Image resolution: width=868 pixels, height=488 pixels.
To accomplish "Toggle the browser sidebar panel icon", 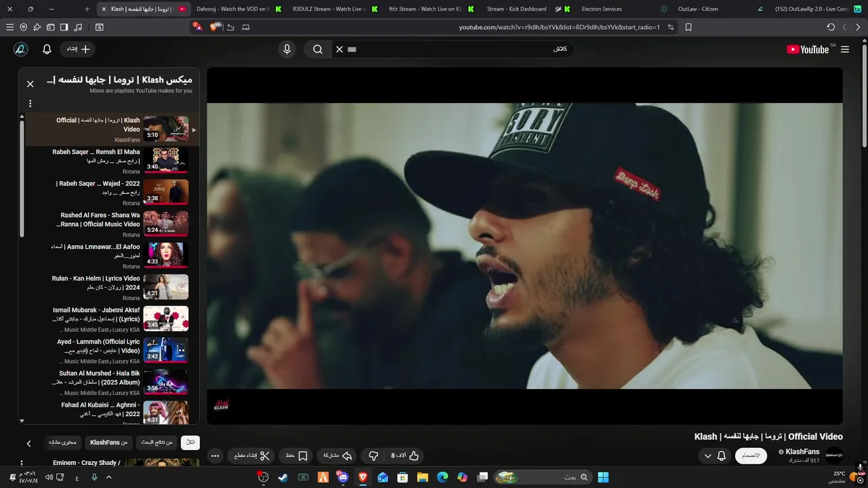I will pyautogui.click(x=64, y=27).
